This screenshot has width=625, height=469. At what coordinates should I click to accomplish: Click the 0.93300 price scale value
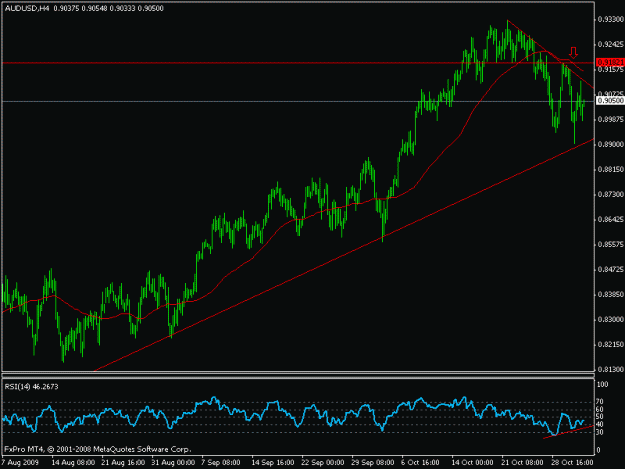610,19
